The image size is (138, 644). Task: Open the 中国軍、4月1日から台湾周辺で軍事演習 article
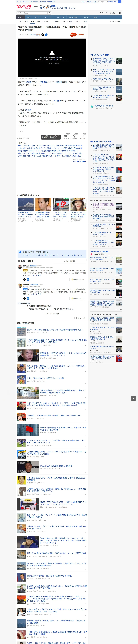click(x=55, y=330)
